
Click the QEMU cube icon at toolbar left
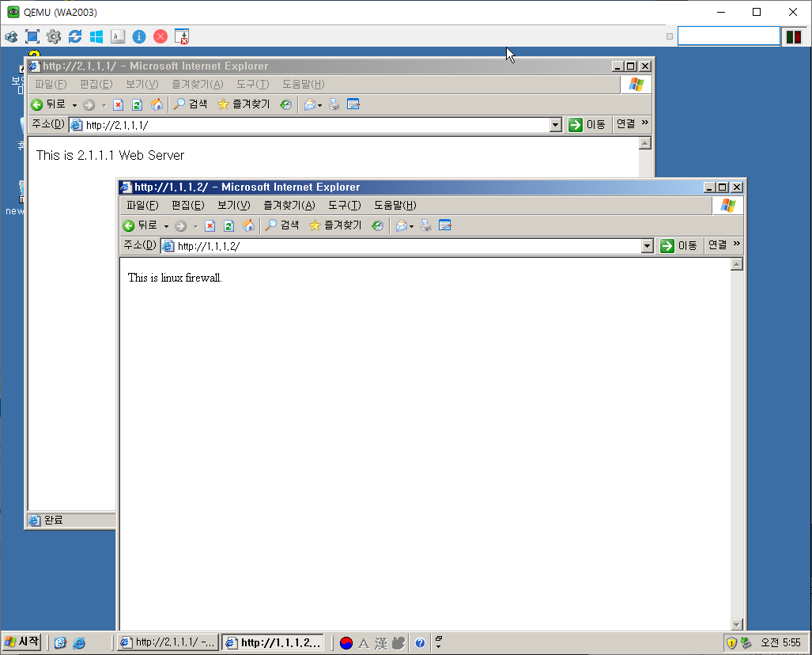click(x=11, y=36)
